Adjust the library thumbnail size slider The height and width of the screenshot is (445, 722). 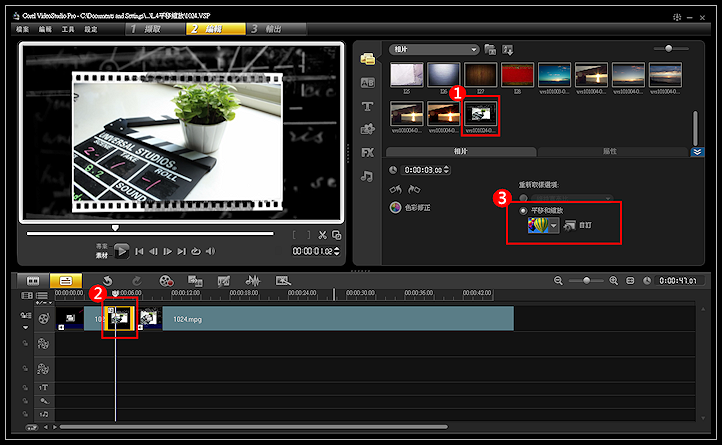(671, 48)
